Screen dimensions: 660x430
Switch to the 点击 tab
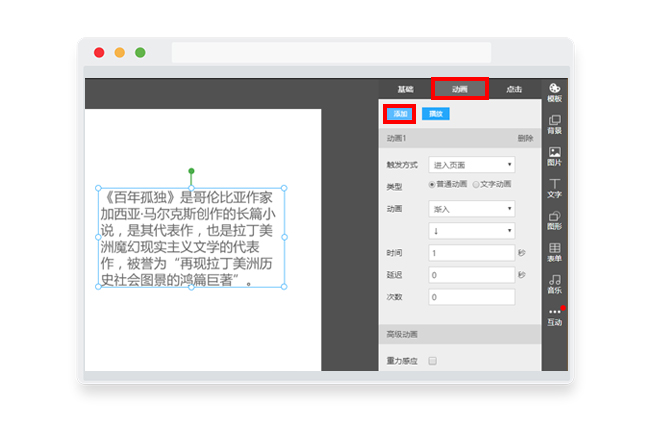[x=514, y=89]
